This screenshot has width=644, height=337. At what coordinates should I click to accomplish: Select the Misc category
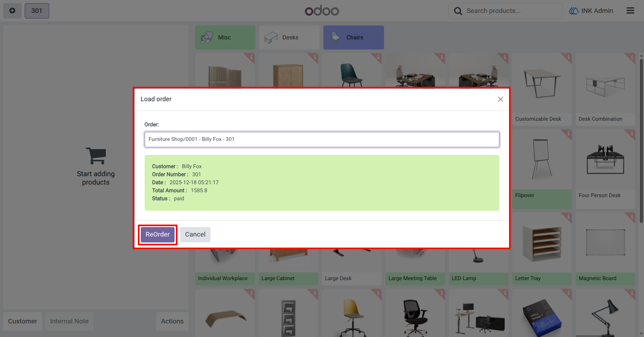[x=225, y=37]
